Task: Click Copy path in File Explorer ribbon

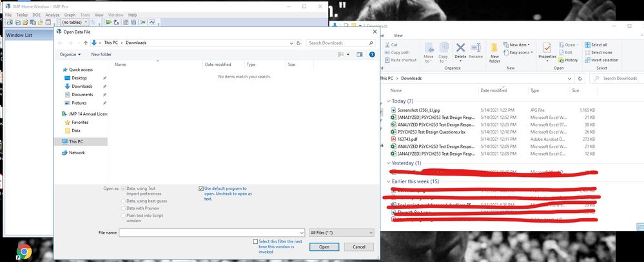Action: [397, 53]
